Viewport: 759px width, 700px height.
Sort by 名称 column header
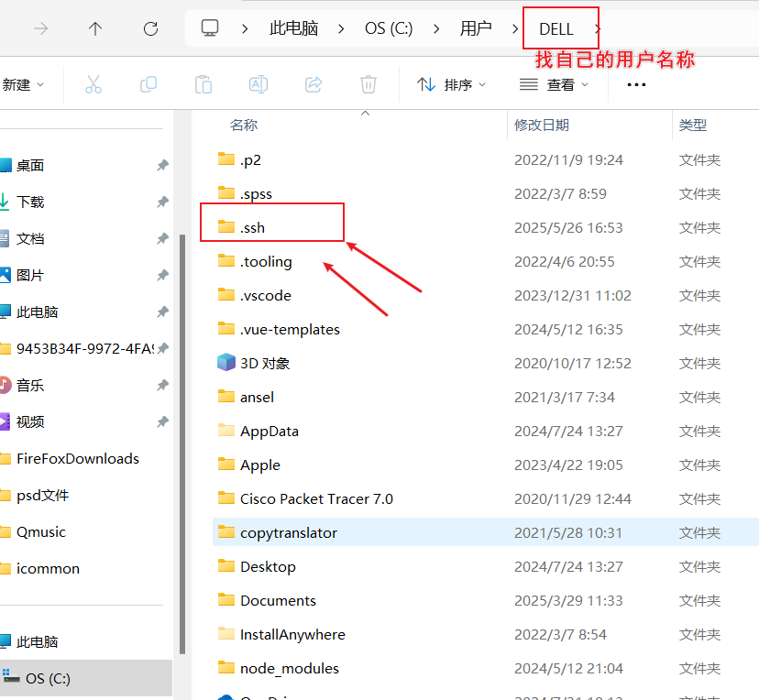click(x=244, y=126)
